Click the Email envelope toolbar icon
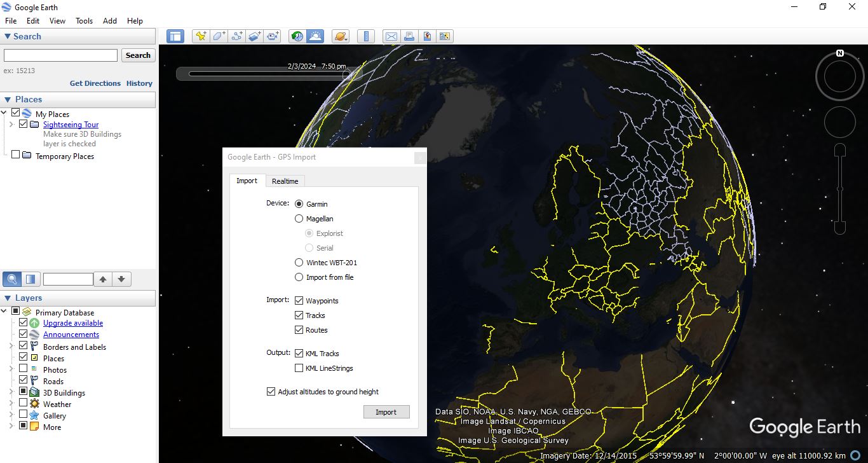The image size is (868, 463). pyautogui.click(x=391, y=36)
